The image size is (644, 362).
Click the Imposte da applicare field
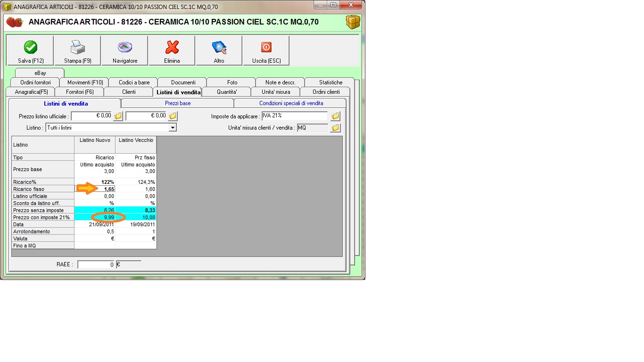(x=295, y=116)
